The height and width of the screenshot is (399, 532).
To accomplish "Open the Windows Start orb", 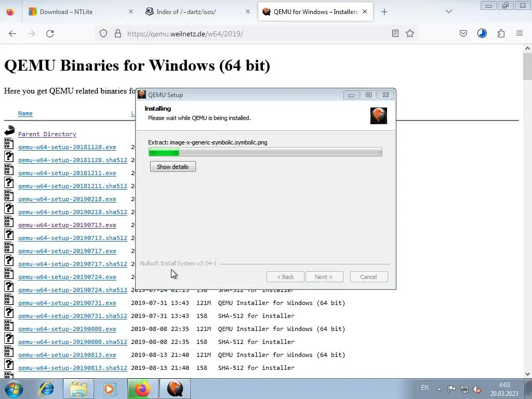I will (14, 389).
